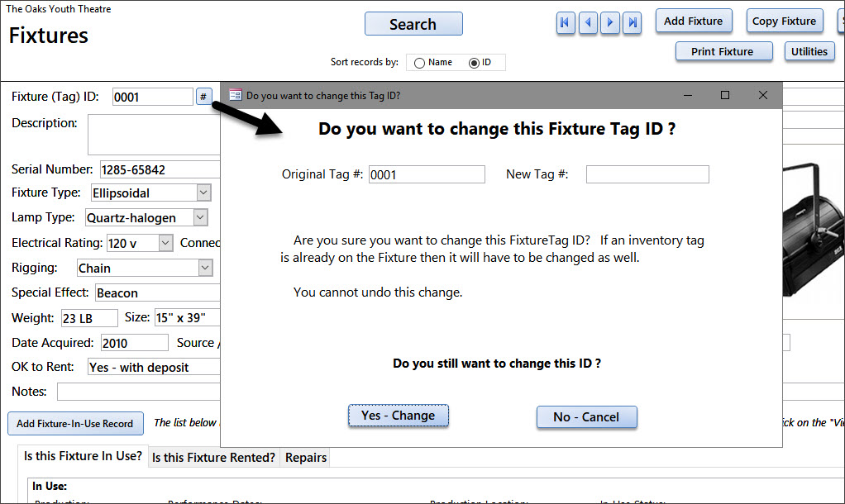Open the Lamp Type dropdown

click(x=200, y=217)
